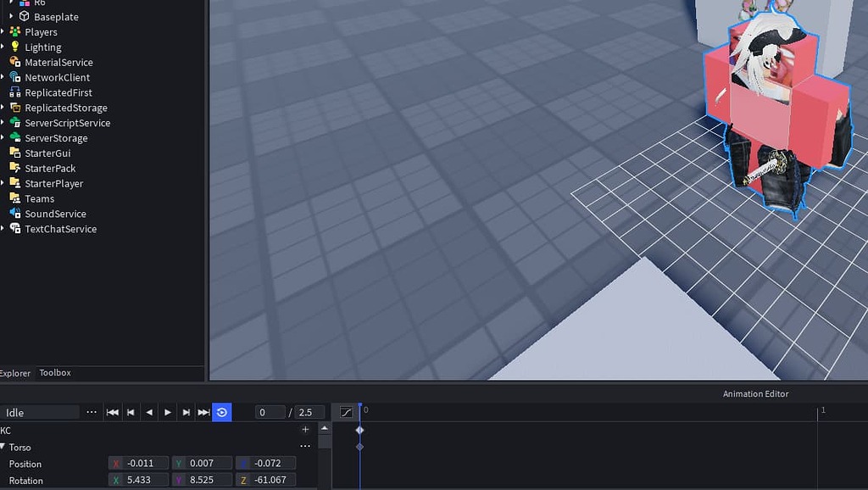This screenshot has height=490, width=868.
Task: Click the ServerScriptService icon
Action: (x=15, y=123)
